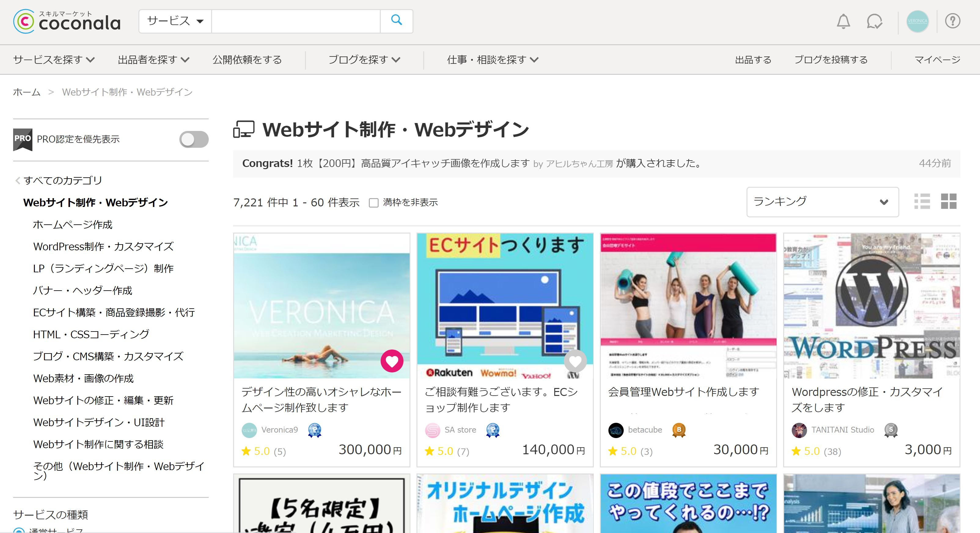
Task: Favorite the VERONICA homepage service with the heart
Action: (392, 362)
